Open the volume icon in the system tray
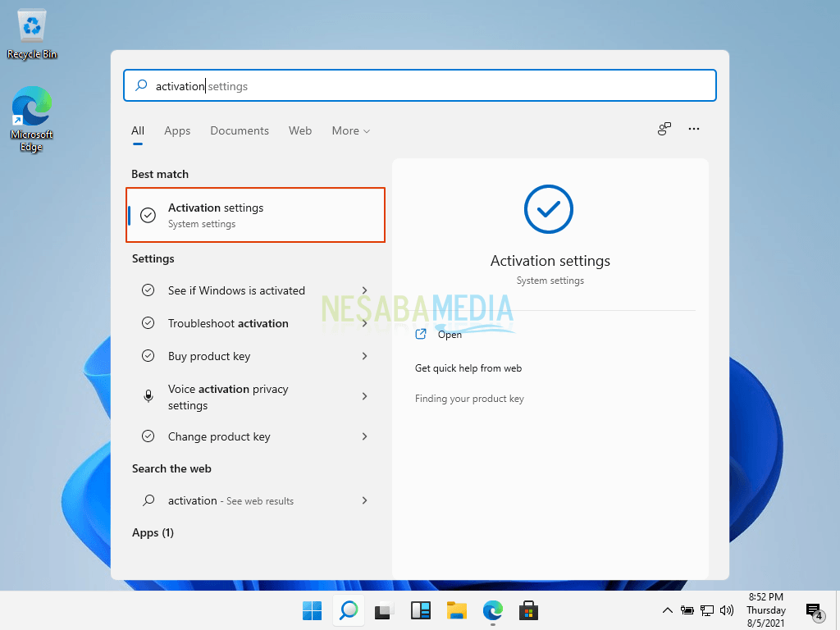 coord(727,610)
